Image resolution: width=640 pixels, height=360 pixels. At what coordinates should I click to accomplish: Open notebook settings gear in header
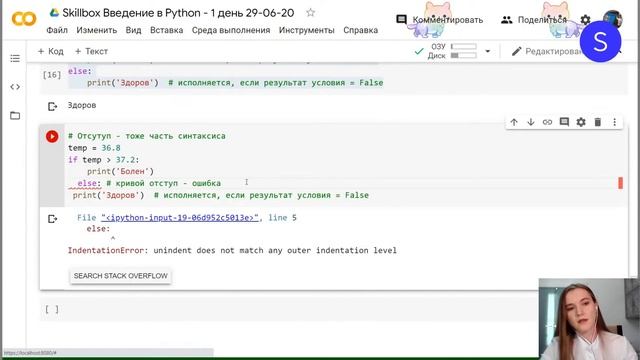[x=585, y=20]
